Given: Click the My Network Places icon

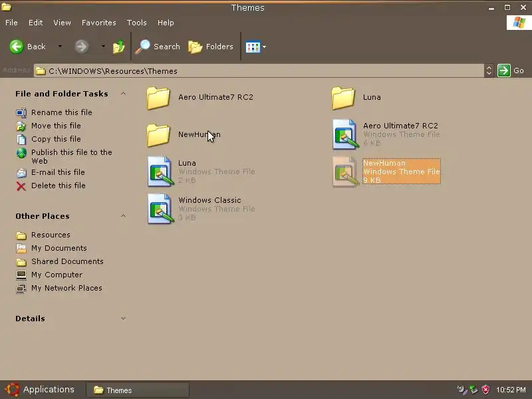Looking at the screenshot, I should pyautogui.click(x=21, y=289).
